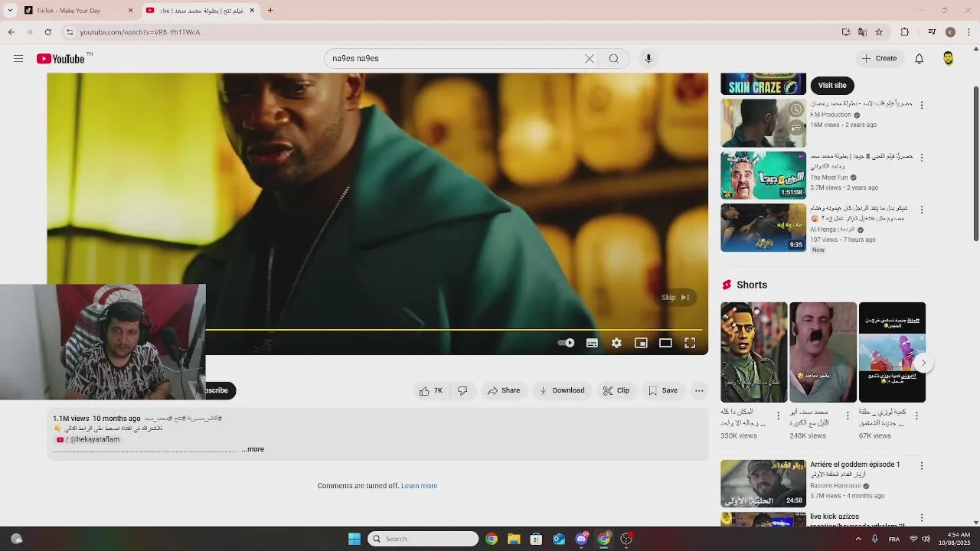Translate this page icon
980x551 pixels.
coord(862,32)
